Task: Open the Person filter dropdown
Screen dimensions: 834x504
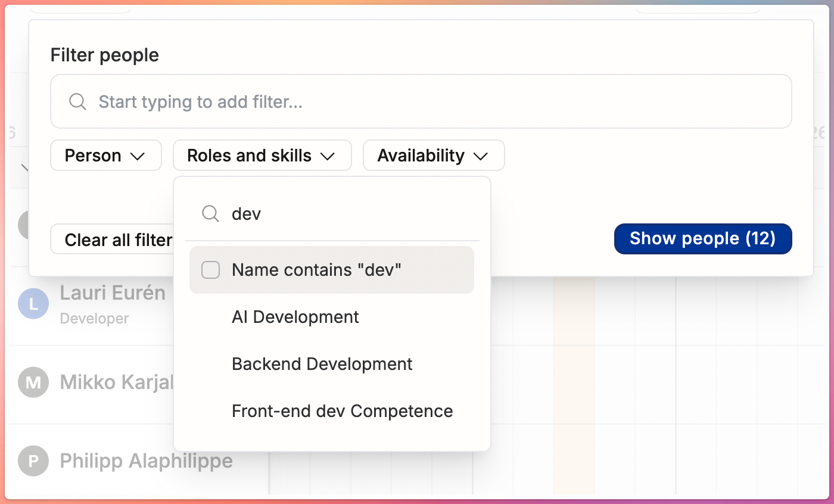Action: tap(106, 155)
